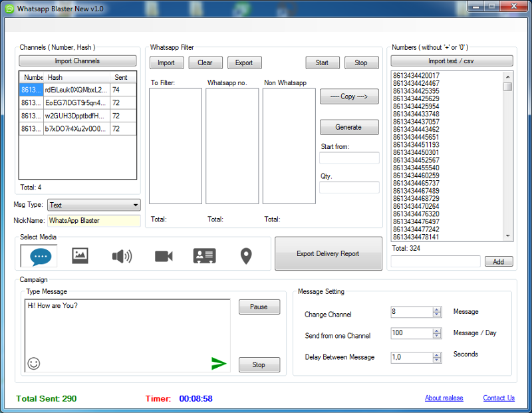Select number 8613434478141 in the list
Screen dimensions: 532x413
[416, 237]
